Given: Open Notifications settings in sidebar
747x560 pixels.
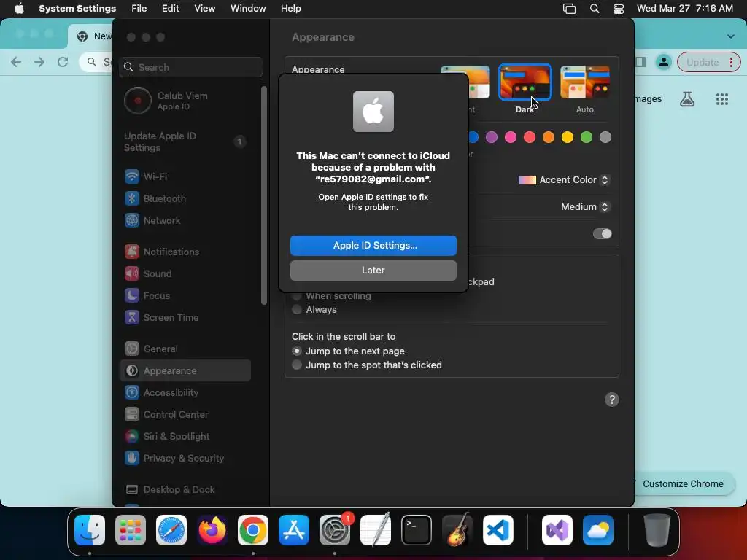Looking at the screenshot, I should point(186,252).
